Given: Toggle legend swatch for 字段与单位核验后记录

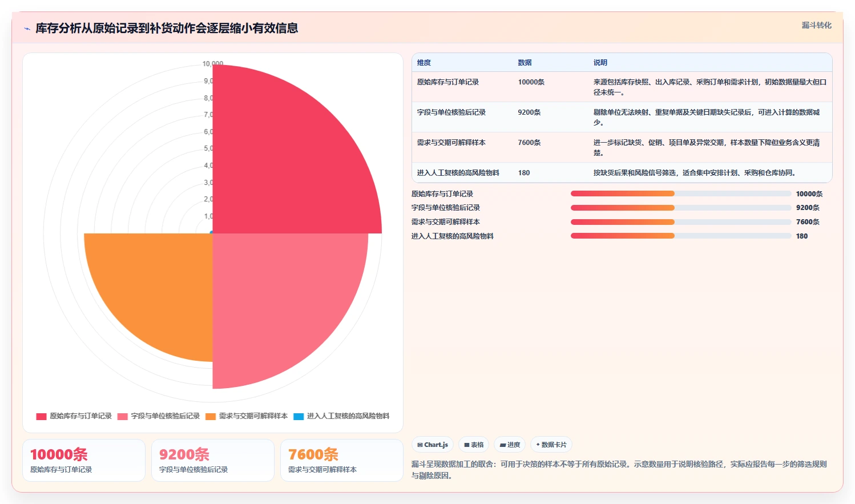Looking at the screenshot, I should coord(122,416).
